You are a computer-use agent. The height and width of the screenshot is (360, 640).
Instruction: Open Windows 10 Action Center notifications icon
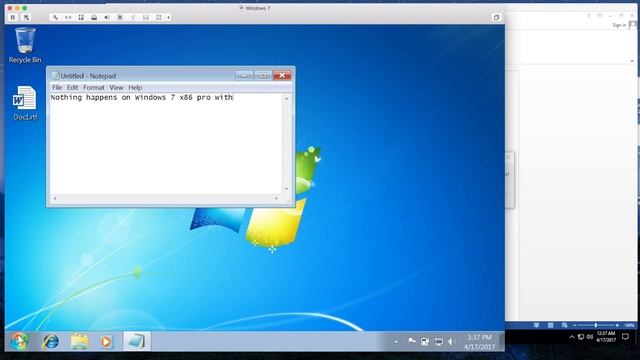point(625,337)
